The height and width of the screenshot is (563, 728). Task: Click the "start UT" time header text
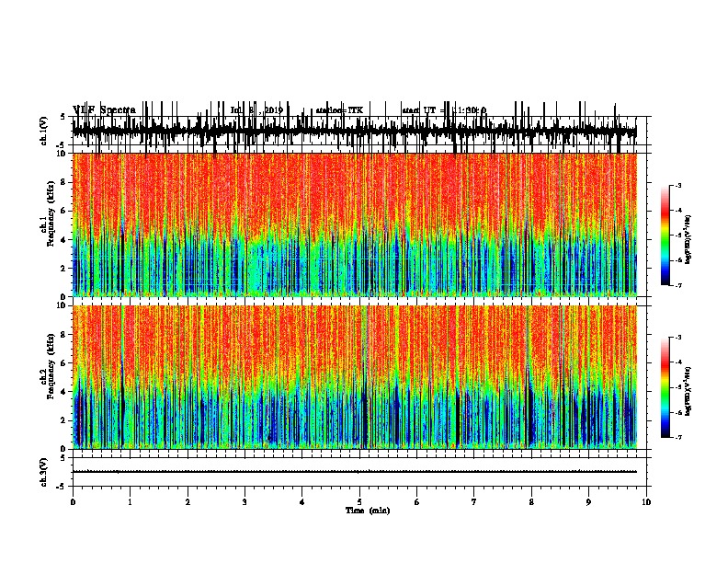[444, 110]
